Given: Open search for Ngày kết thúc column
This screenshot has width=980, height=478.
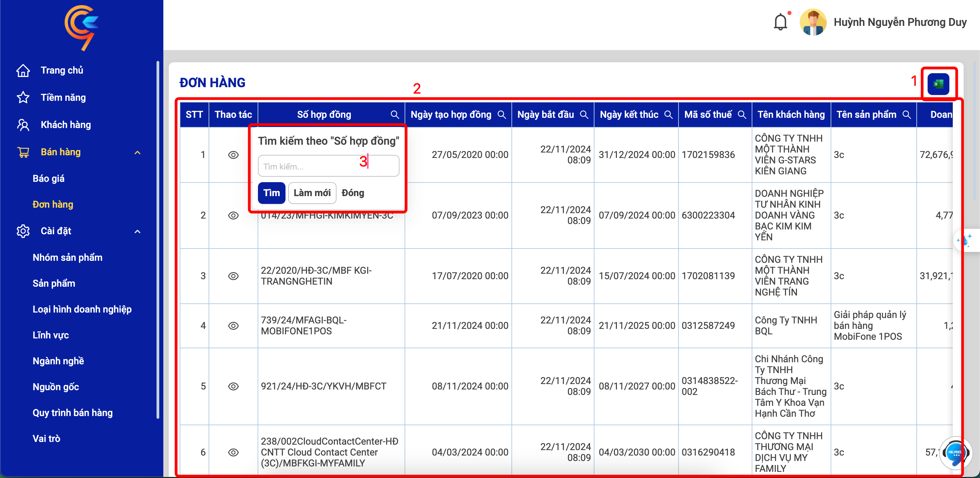Looking at the screenshot, I should (668, 114).
